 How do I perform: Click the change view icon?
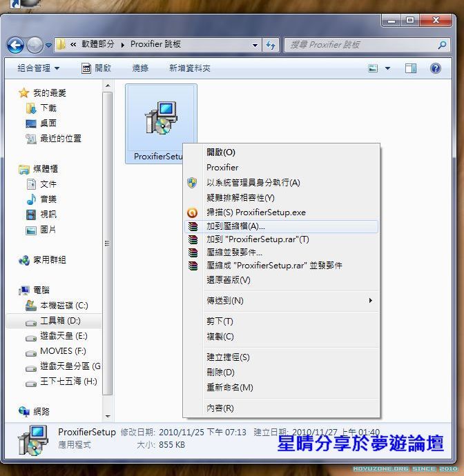coord(373,68)
